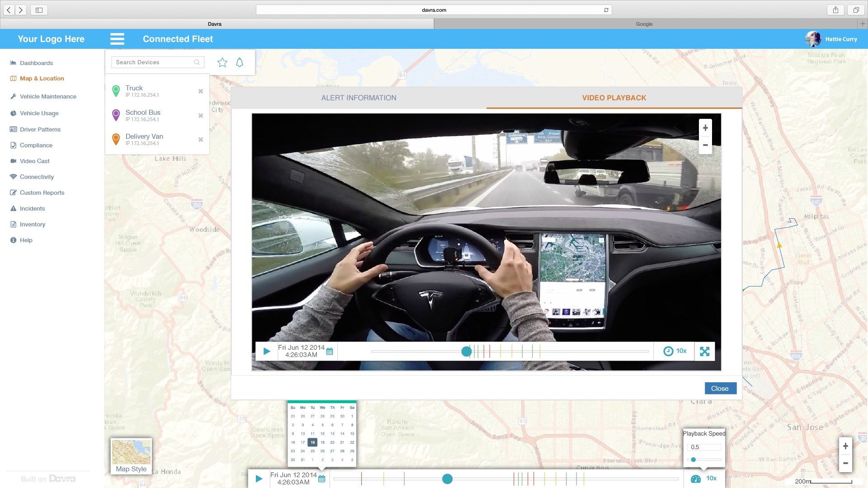Open Video Cast in the sidebar
The image size is (868, 488).
(30, 161)
